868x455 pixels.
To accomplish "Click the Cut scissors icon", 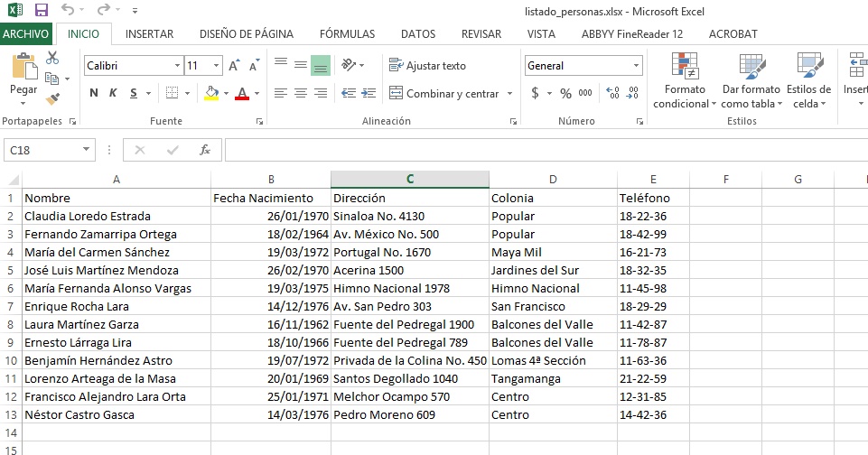I will [x=52, y=59].
